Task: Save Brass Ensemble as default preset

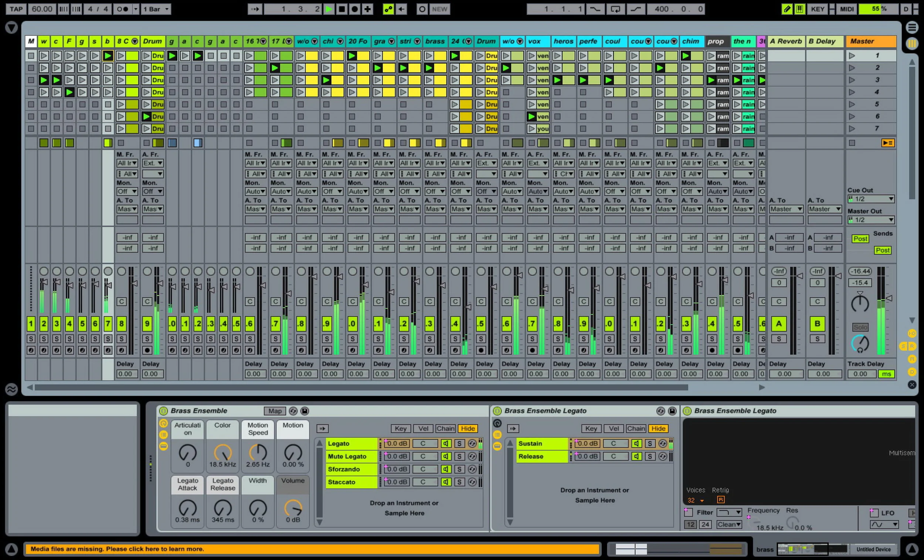Action: pos(305,411)
